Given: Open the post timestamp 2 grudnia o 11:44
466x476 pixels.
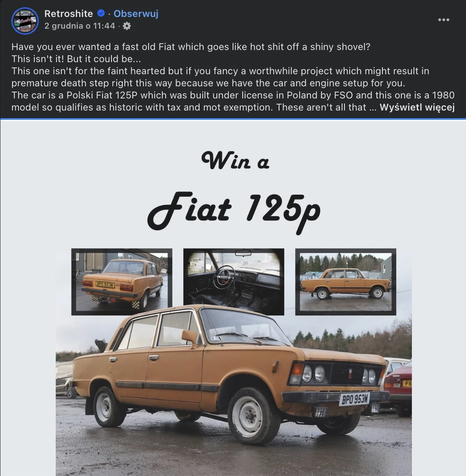Looking at the screenshot, I should click(80, 26).
